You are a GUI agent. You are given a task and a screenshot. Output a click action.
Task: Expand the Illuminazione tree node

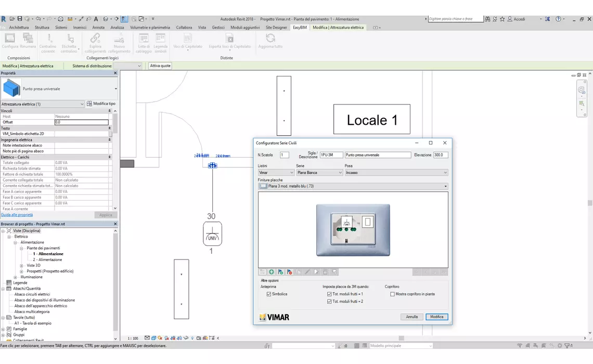pos(15,277)
